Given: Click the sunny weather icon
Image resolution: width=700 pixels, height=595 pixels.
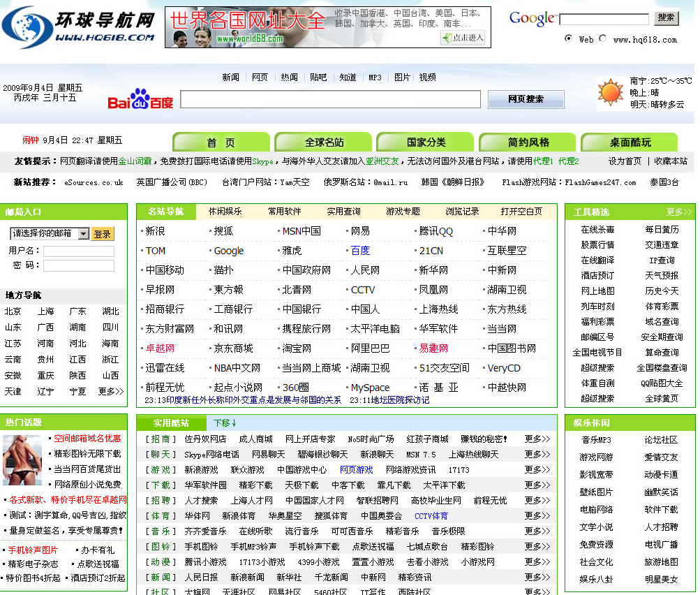Looking at the screenshot, I should coord(610,92).
